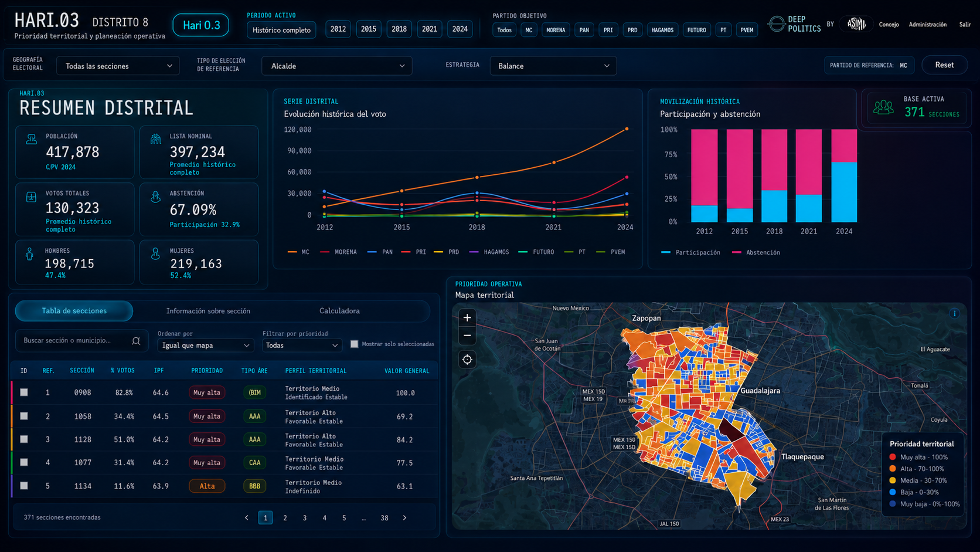Select the checkbox for section 0908

[24, 392]
